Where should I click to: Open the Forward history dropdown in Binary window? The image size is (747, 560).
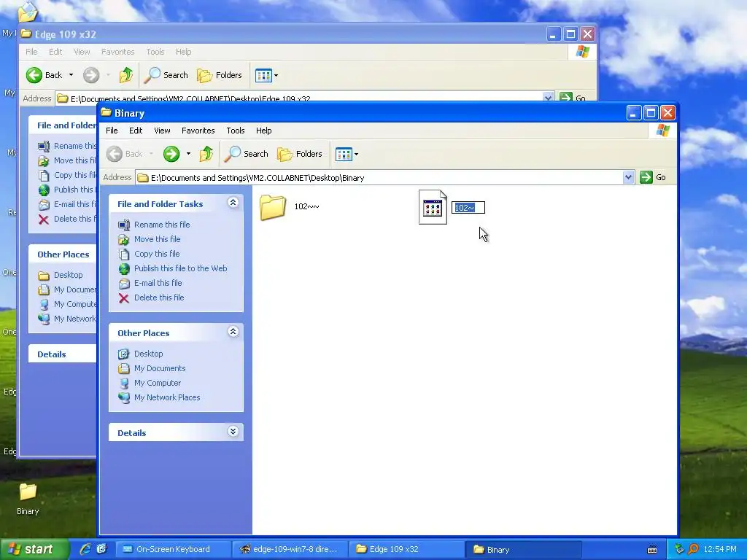189,154
